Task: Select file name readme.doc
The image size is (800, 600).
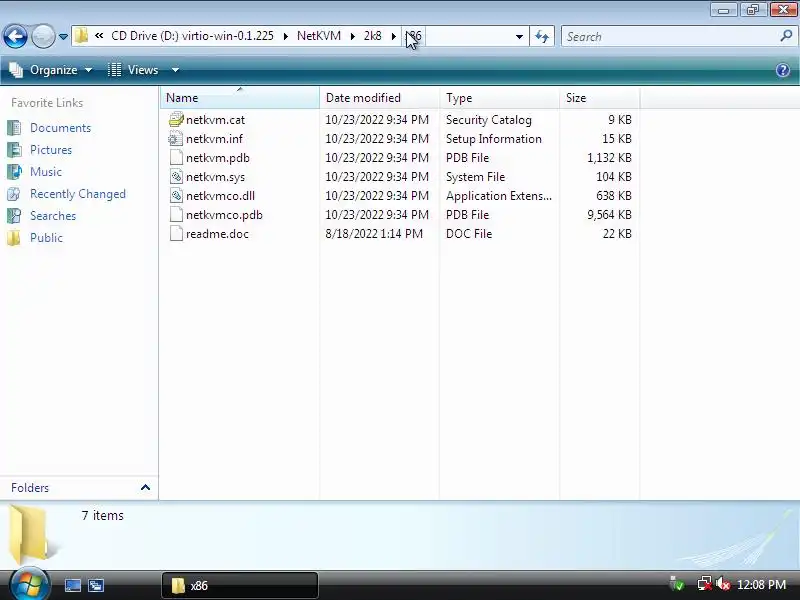Action: pos(217,234)
